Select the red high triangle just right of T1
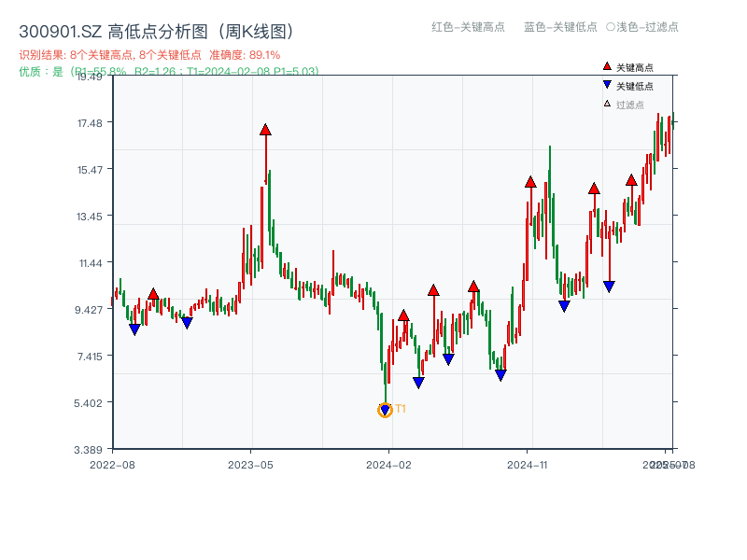 point(403,315)
